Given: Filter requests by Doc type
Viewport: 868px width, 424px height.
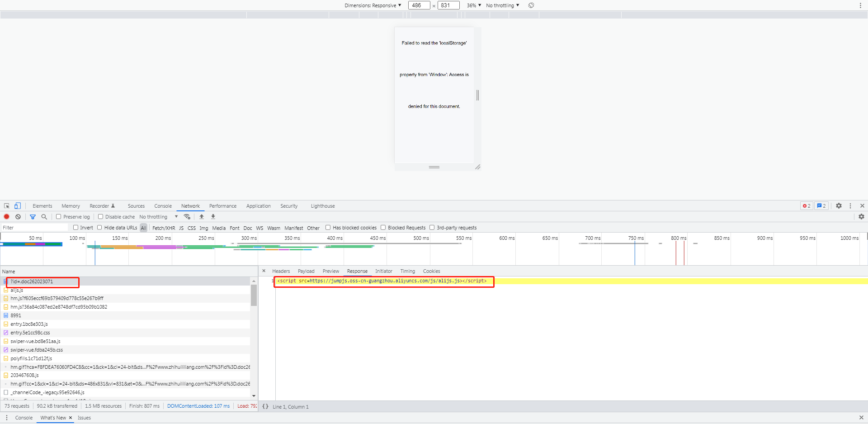Looking at the screenshot, I should tap(248, 228).
